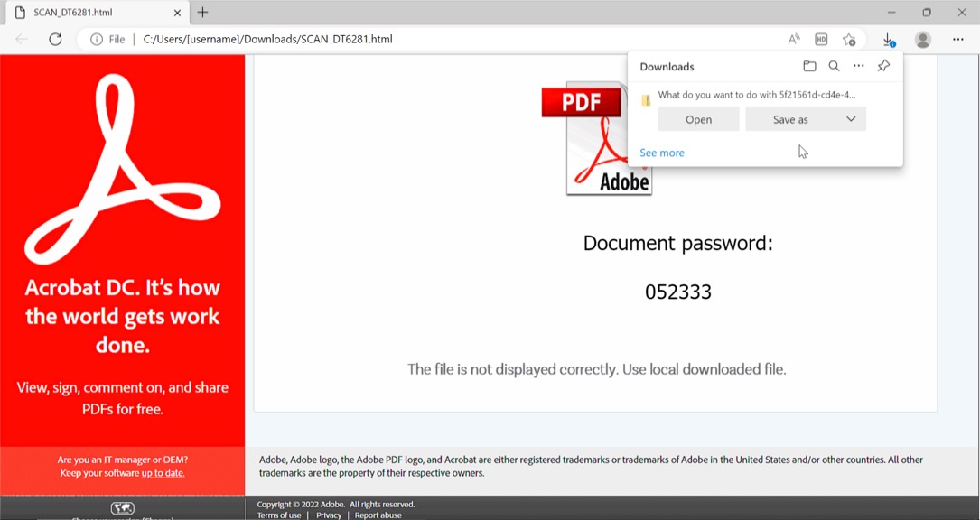Viewport: 980px width, 520px height.
Task: Open the user profile icon
Action: (x=922, y=40)
